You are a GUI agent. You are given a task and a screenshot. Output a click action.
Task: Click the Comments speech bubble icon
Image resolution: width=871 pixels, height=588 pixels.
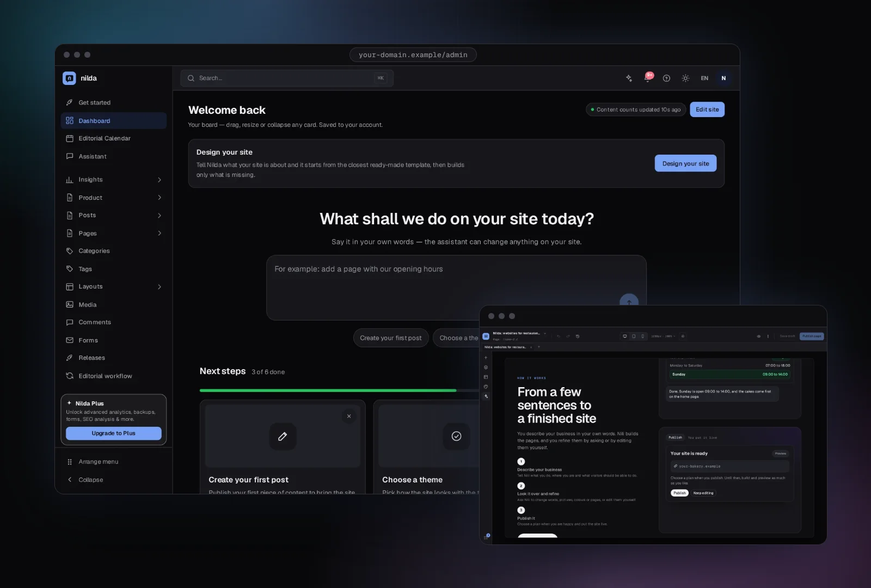click(x=70, y=322)
